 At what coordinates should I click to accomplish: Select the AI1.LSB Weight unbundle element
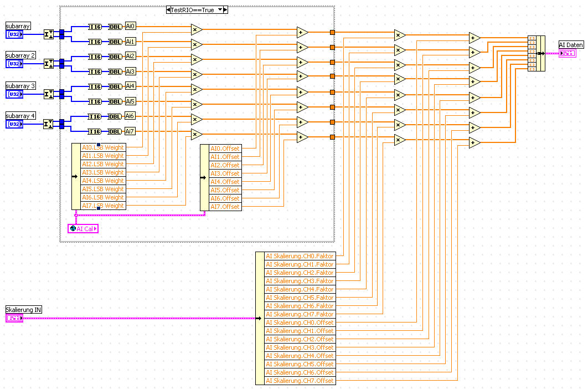[x=103, y=156]
